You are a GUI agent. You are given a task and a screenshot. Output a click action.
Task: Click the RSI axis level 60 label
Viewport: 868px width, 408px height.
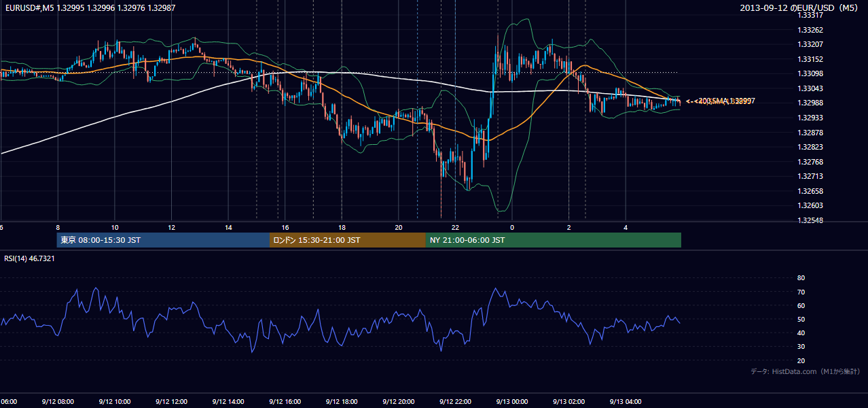point(801,305)
